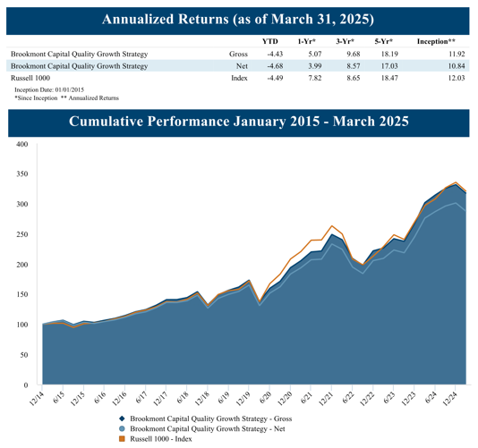The height and width of the screenshot is (448, 478).
Task: Click Net 5-Yr value 17.03
Action: click(x=389, y=66)
